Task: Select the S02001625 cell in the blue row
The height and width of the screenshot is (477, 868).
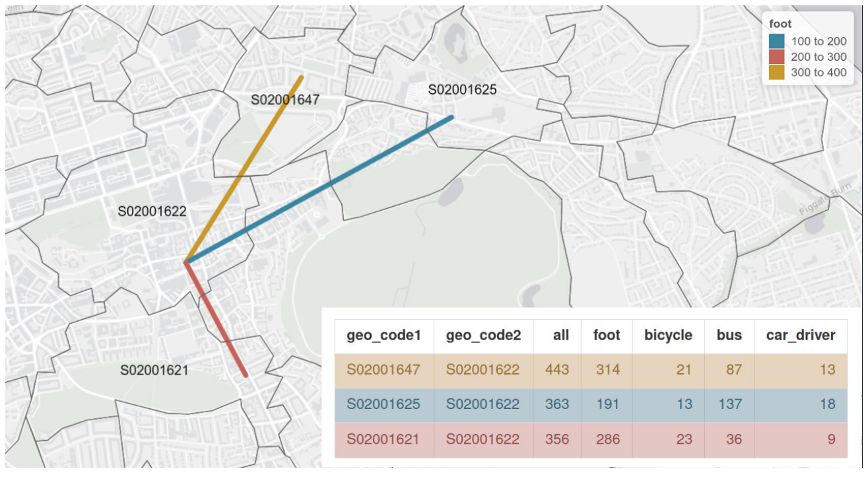Action: (384, 404)
